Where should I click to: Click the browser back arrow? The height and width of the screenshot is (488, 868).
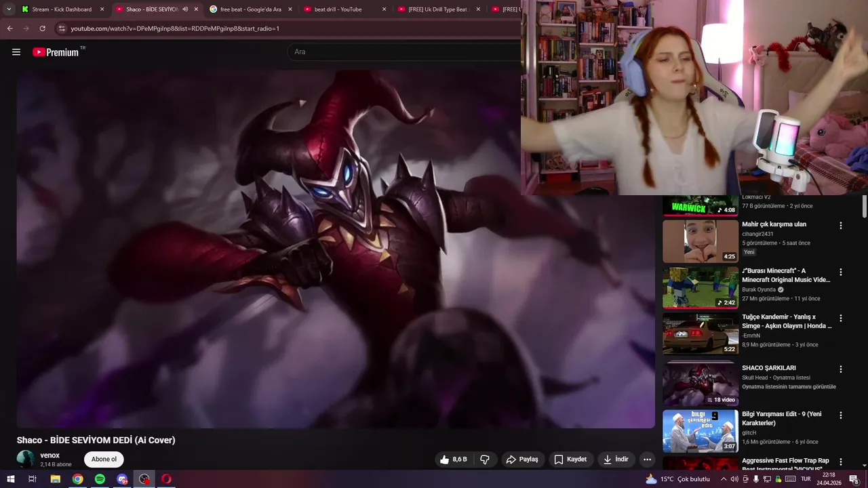(x=9, y=28)
